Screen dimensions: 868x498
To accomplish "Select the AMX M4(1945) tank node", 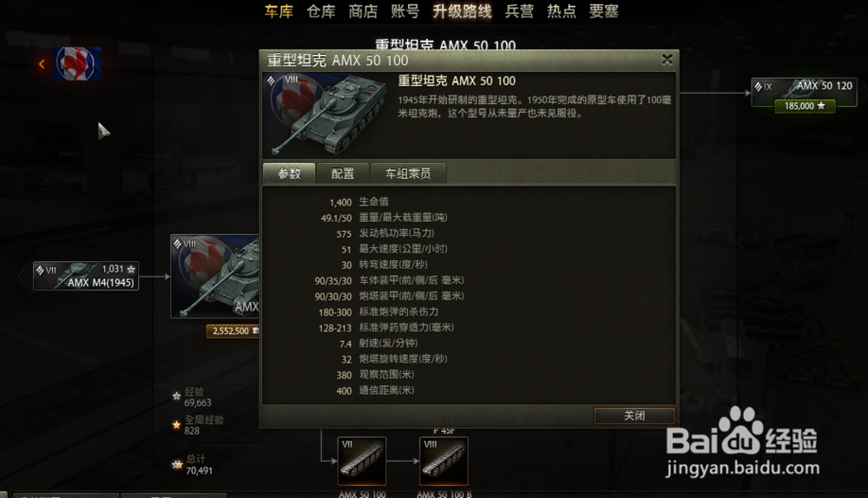I will pos(86,276).
